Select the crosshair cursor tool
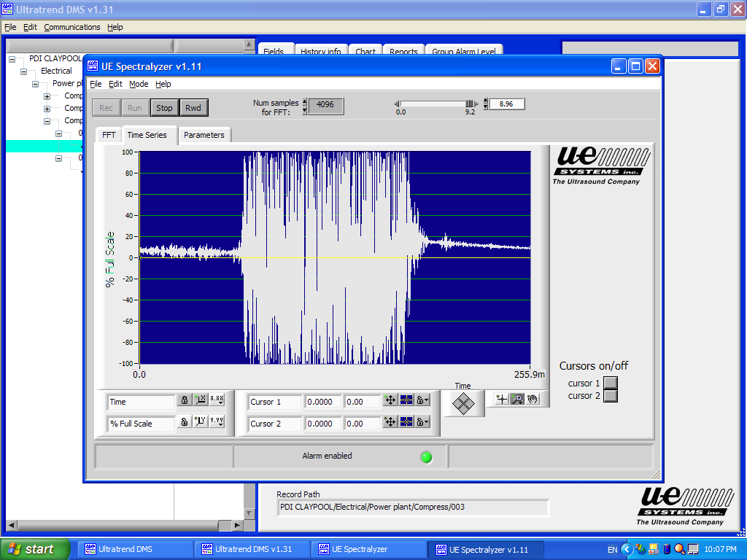Screen dimensions: 747x560 [x=502, y=399]
